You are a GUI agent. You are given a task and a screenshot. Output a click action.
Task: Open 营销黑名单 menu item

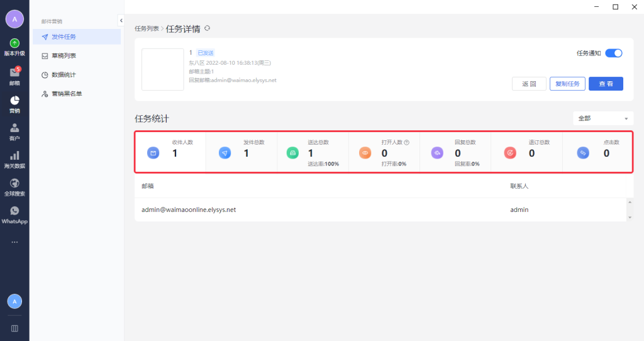point(66,94)
